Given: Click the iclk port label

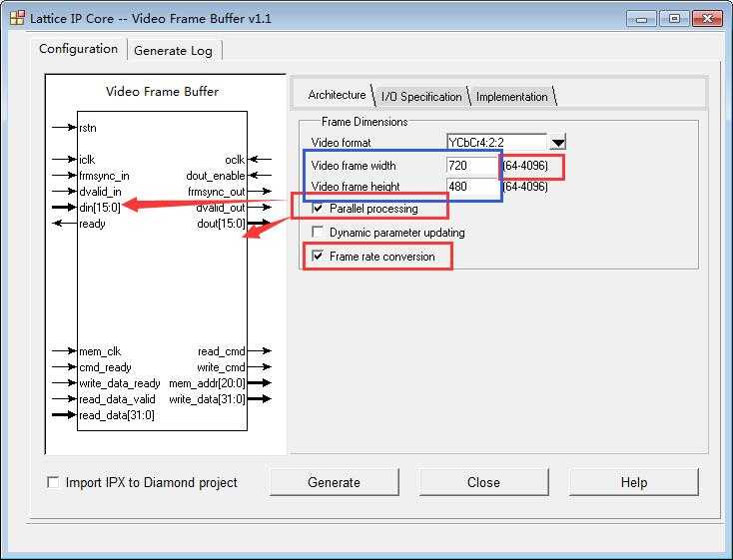Looking at the screenshot, I should [x=87, y=160].
